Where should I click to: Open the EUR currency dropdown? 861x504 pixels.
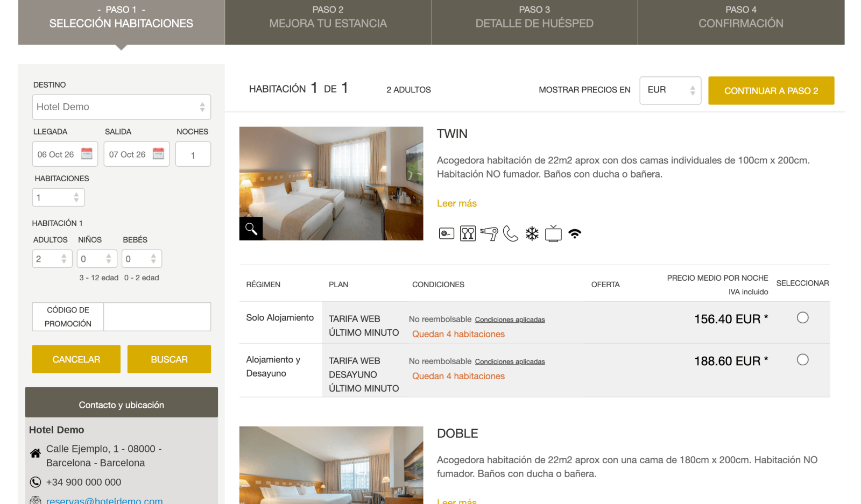(x=671, y=90)
